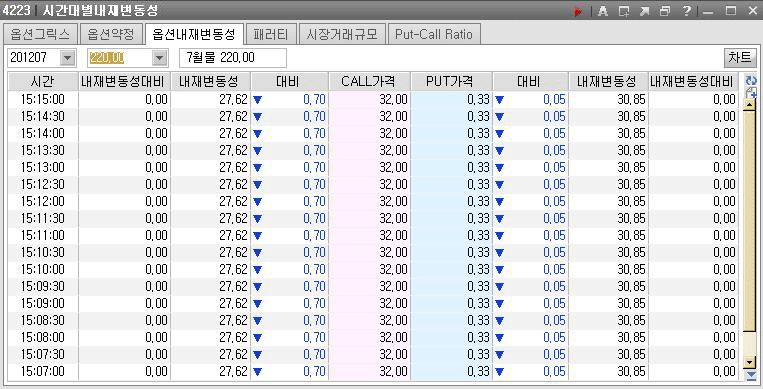Select the 15:08:00 time cell

point(43,338)
